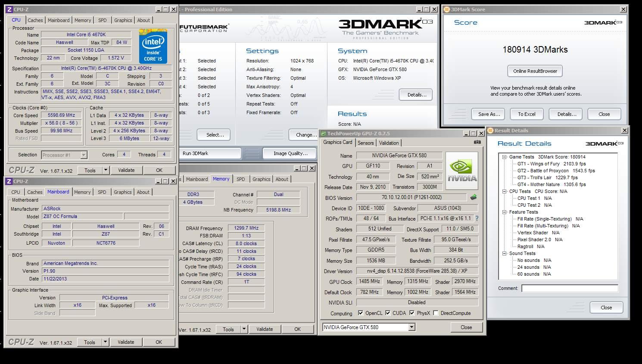Image resolution: width=642 pixels, height=364 pixels.
Task: Click the GPU Clock 1485 MHz field
Action: pos(370,281)
